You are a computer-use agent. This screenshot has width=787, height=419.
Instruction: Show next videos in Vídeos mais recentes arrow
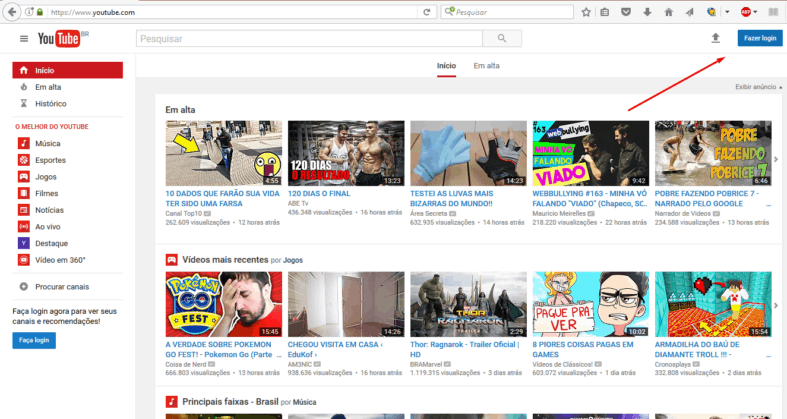pos(776,305)
